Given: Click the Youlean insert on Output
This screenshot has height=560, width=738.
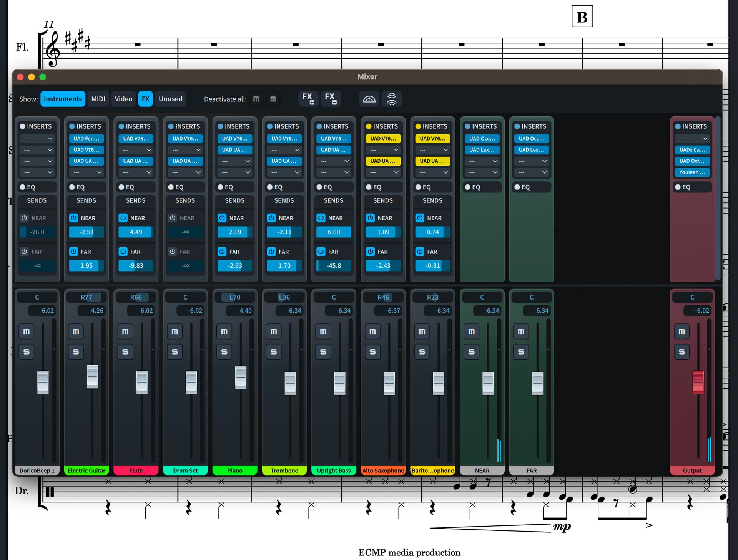Looking at the screenshot, I should point(692,172).
